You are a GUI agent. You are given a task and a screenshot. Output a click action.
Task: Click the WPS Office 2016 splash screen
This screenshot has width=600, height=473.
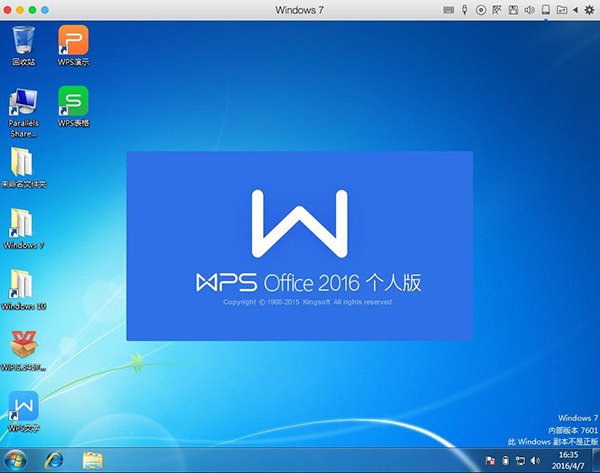pos(300,246)
